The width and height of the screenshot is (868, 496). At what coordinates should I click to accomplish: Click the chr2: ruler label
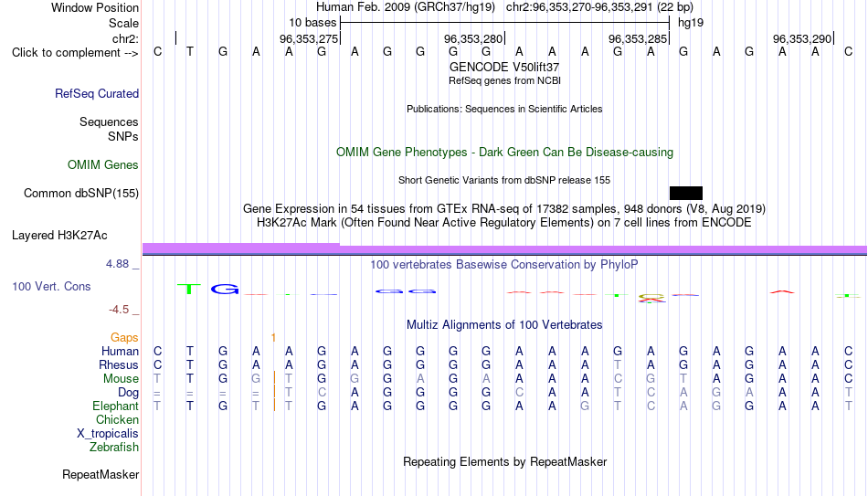(x=125, y=38)
